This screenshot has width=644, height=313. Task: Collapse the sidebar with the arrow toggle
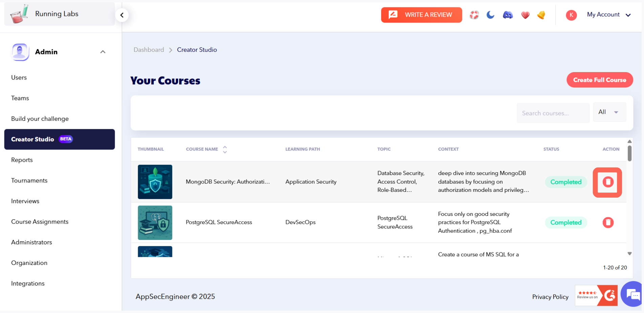click(122, 15)
